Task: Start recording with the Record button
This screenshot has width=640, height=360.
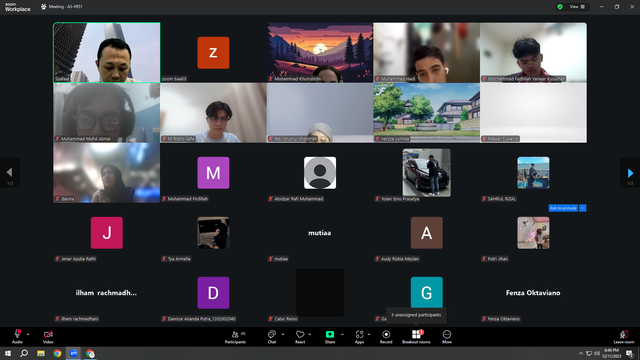Action: [386, 337]
